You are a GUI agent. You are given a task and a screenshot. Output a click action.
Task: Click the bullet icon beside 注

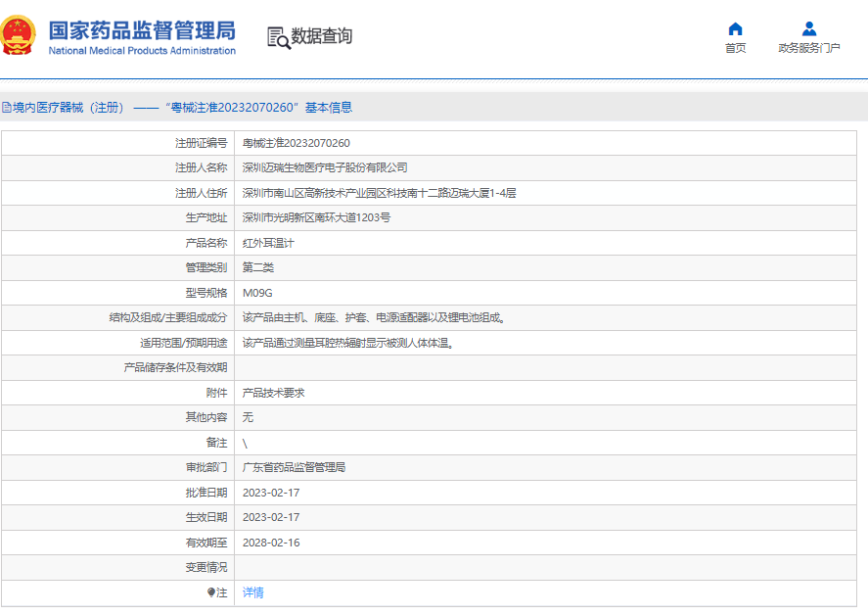[x=211, y=592]
